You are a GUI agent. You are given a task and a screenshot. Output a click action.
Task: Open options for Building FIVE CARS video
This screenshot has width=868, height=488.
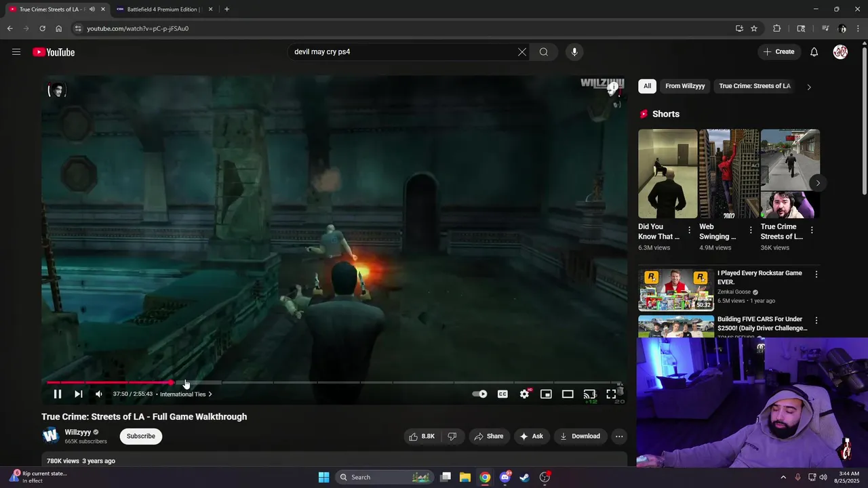816,320
